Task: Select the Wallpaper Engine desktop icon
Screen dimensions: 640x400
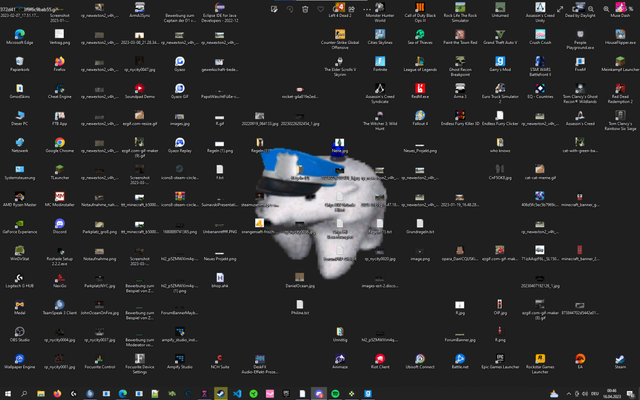Action: (x=20, y=361)
